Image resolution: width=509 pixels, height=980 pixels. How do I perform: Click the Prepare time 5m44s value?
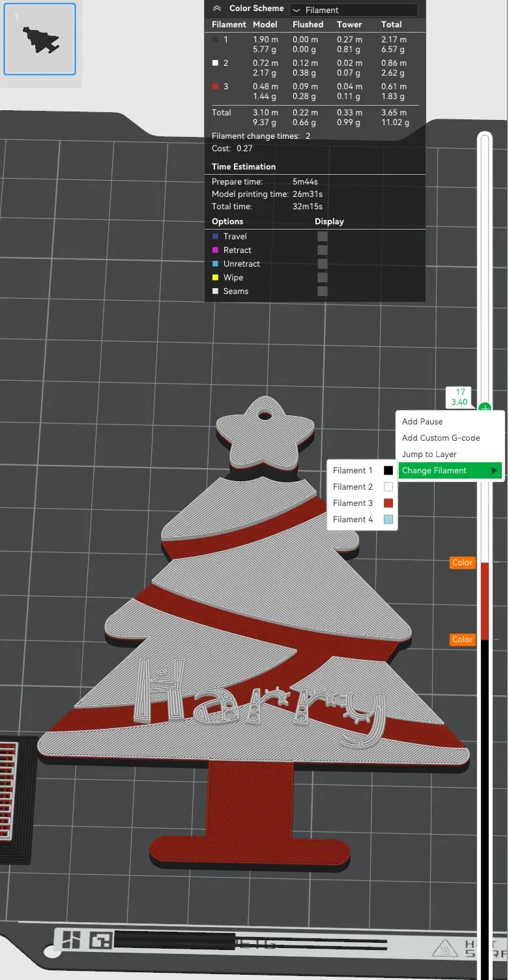click(305, 182)
